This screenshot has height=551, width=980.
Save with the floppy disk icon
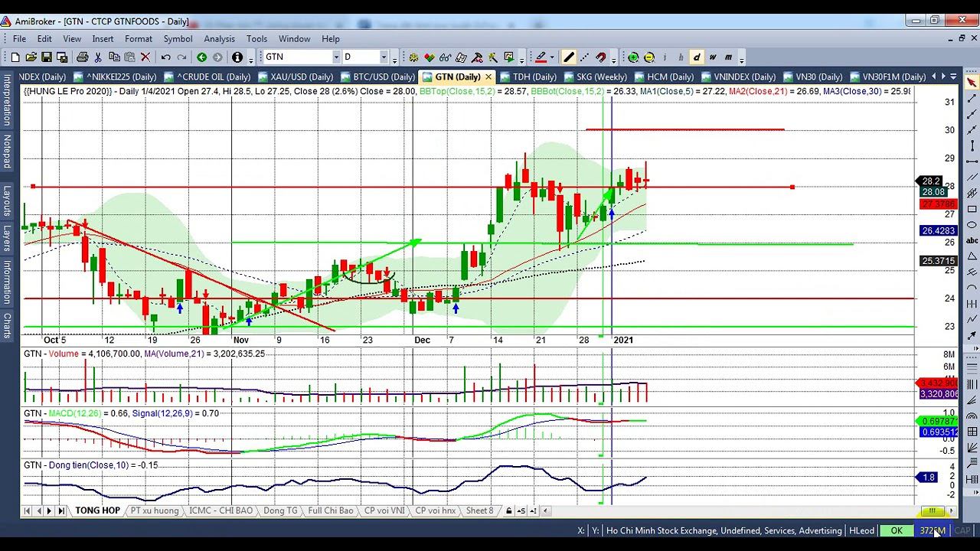pos(47,57)
